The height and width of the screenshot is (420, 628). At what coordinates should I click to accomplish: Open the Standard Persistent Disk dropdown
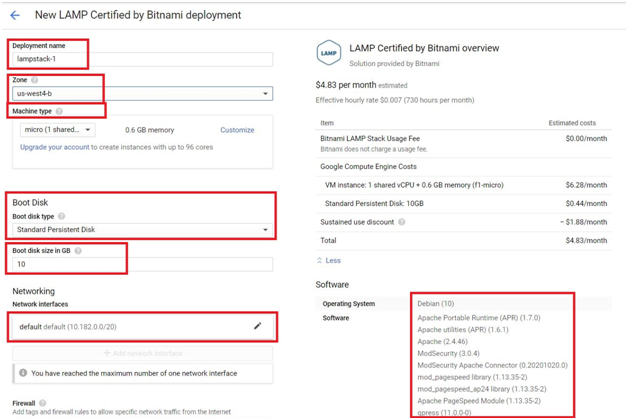(142, 230)
